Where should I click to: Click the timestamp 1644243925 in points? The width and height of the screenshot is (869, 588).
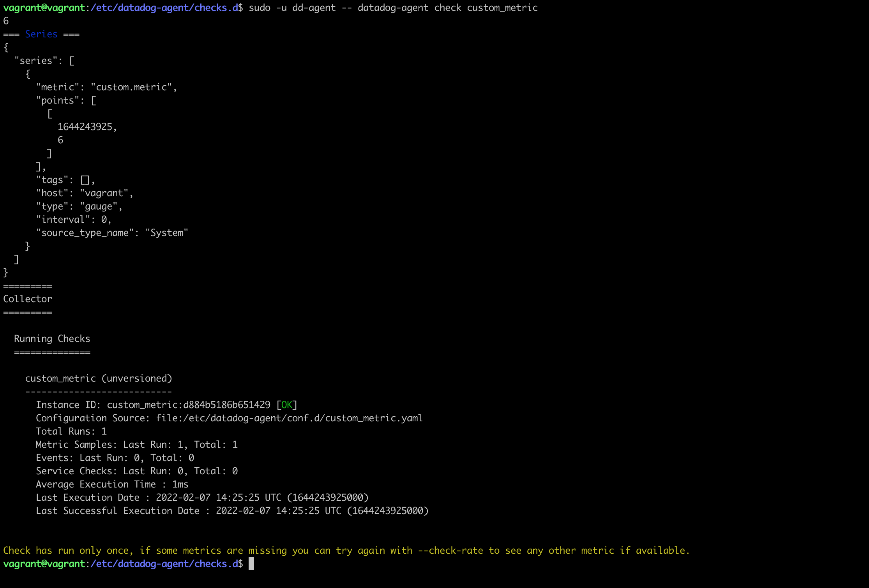(x=85, y=127)
